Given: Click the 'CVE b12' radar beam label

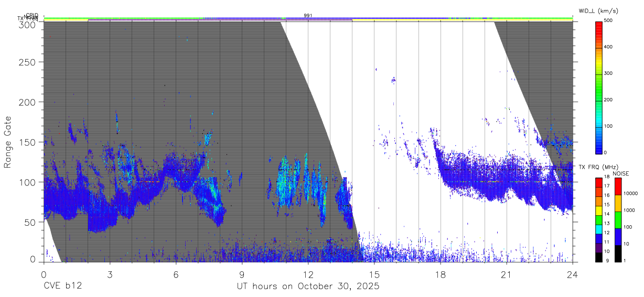Looking at the screenshot, I should [x=62, y=287].
